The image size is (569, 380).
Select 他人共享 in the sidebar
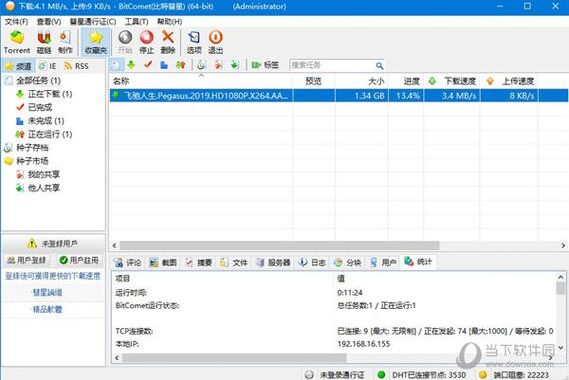click(44, 188)
